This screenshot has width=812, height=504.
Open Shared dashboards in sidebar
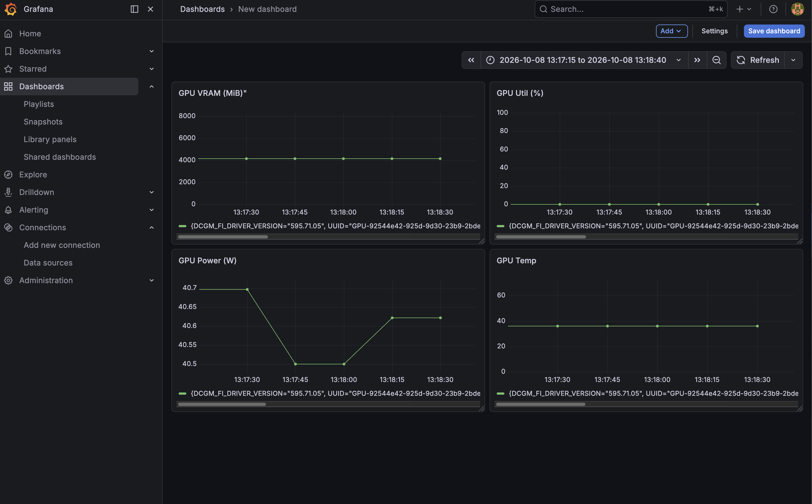(60, 157)
